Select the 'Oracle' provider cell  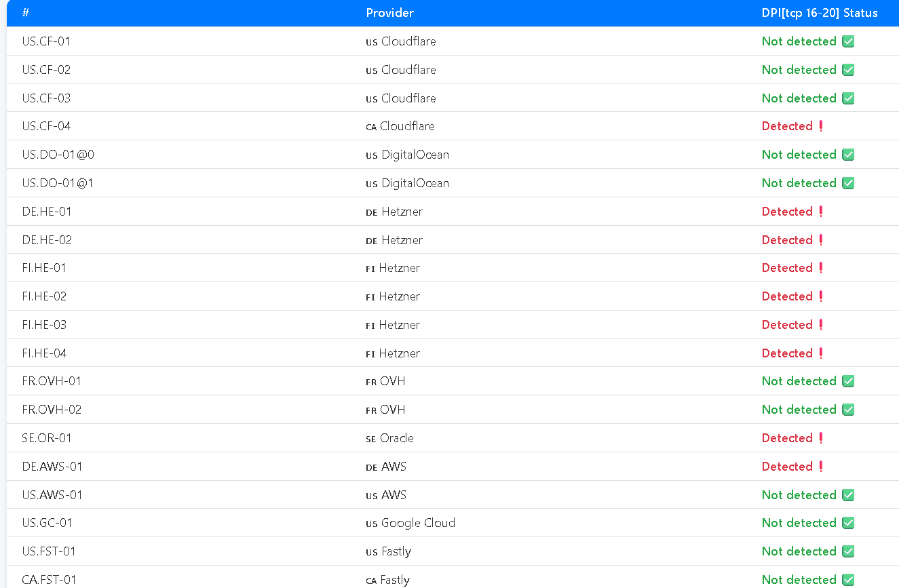(389, 438)
